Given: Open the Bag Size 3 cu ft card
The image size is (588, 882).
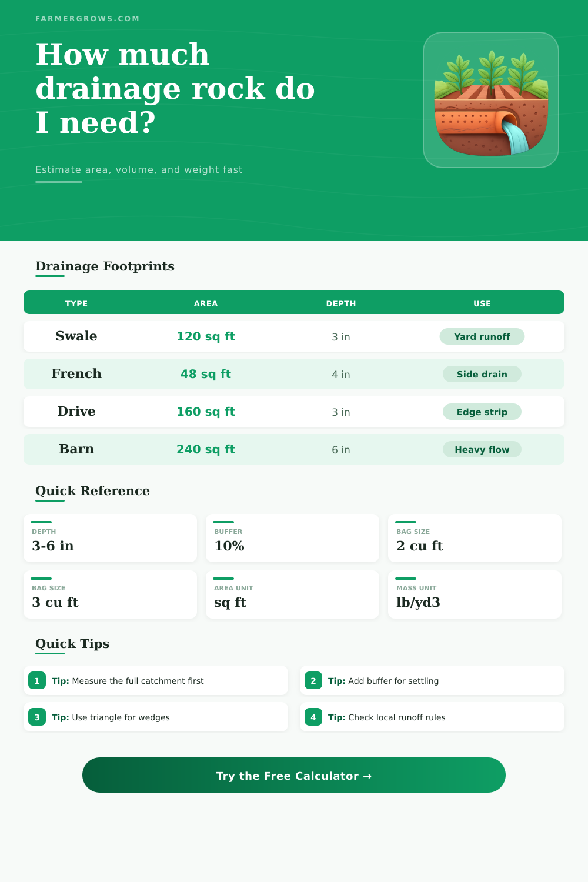Looking at the screenshot, I should [x=110, y=594].
